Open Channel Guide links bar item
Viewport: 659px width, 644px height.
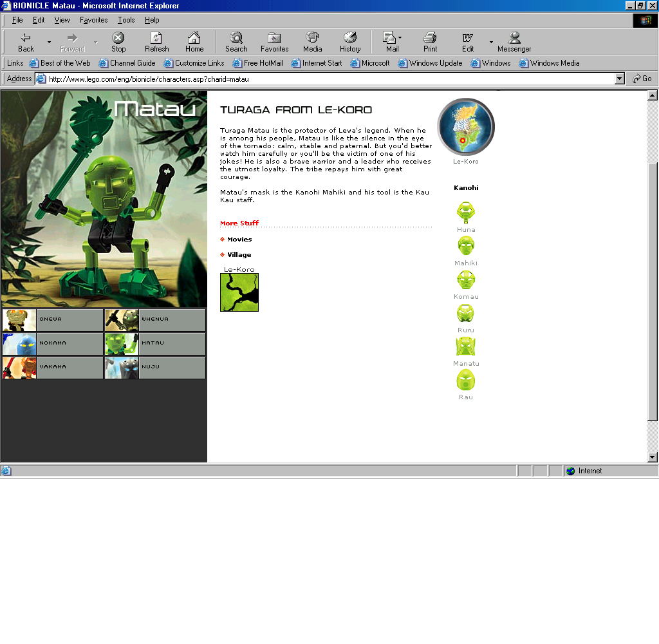pos(127,63)
